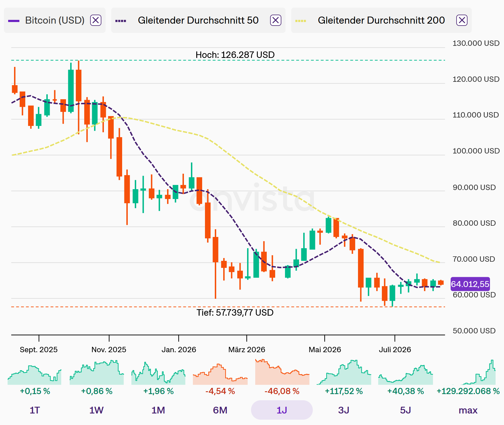Click the Gleitender Durchschnitt 50 legend label

(198, 20)
